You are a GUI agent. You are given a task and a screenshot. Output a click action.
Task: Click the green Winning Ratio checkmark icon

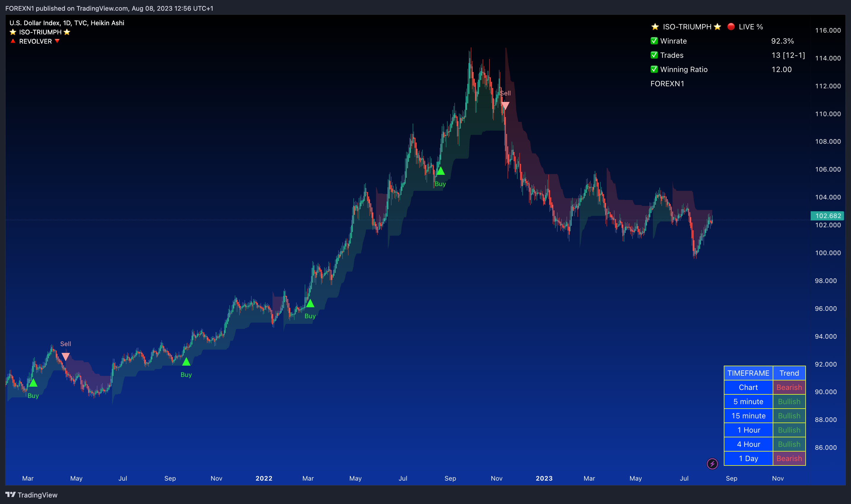[x=654, y=69]
